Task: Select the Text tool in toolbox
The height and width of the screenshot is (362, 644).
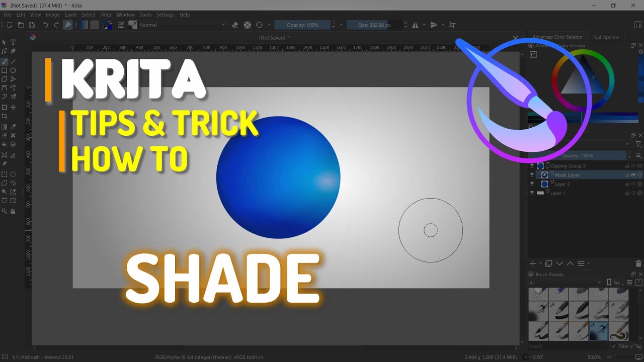Action: click(13, 42)
